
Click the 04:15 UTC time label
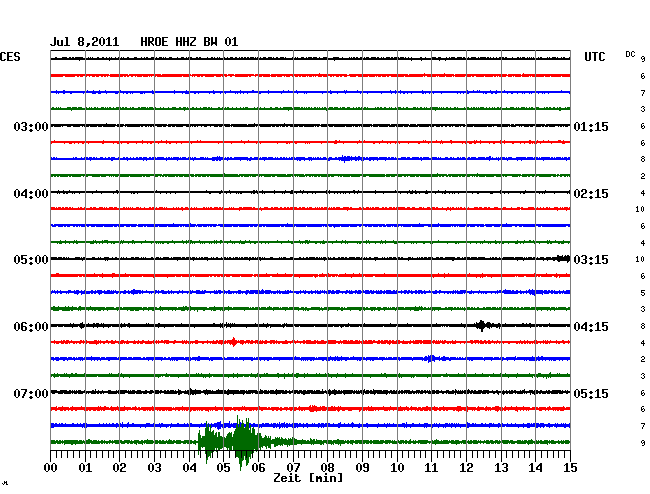pos(591,327)
